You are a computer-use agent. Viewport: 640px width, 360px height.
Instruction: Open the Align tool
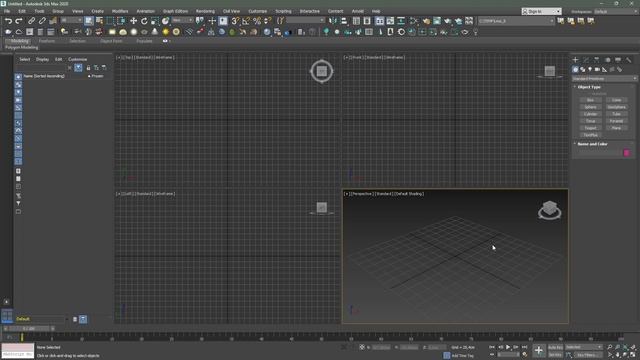point(344,21)
